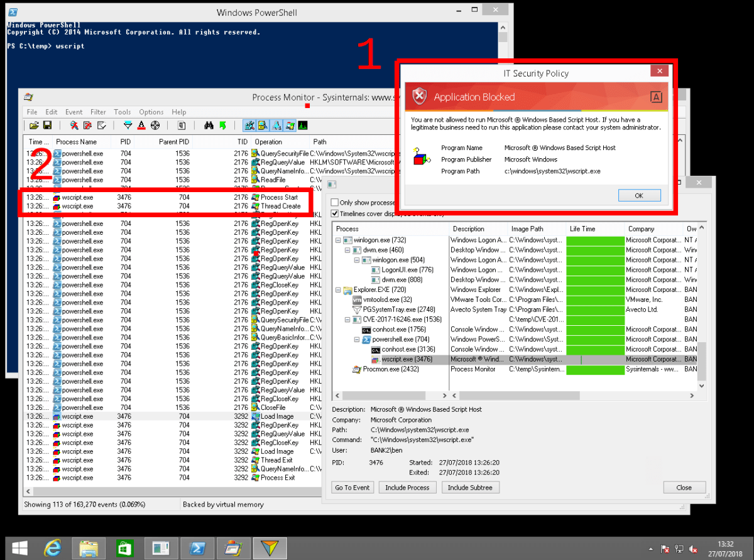Collapse the Explorer.EXE tree node
Viewport: 754px width, 560px height.
(337, 289)
